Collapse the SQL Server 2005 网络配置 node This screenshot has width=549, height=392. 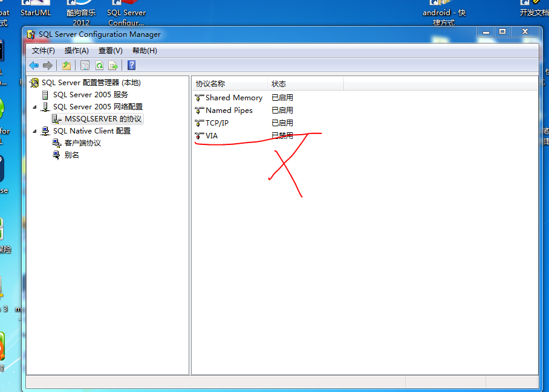point(34,107)
